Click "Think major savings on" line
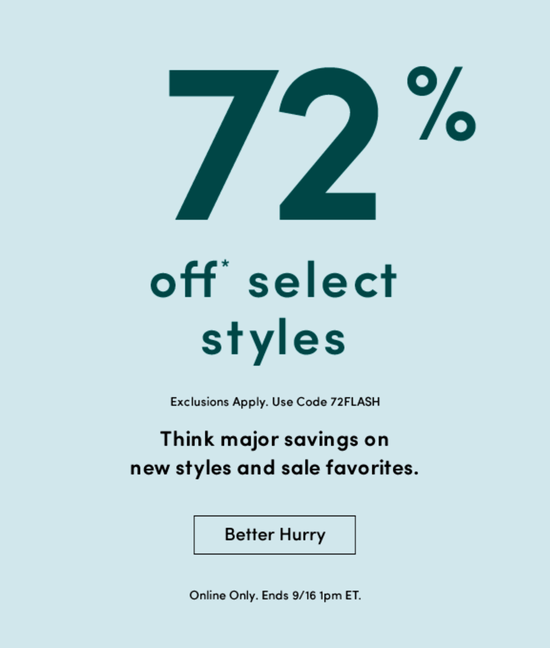 click(274, 439)
